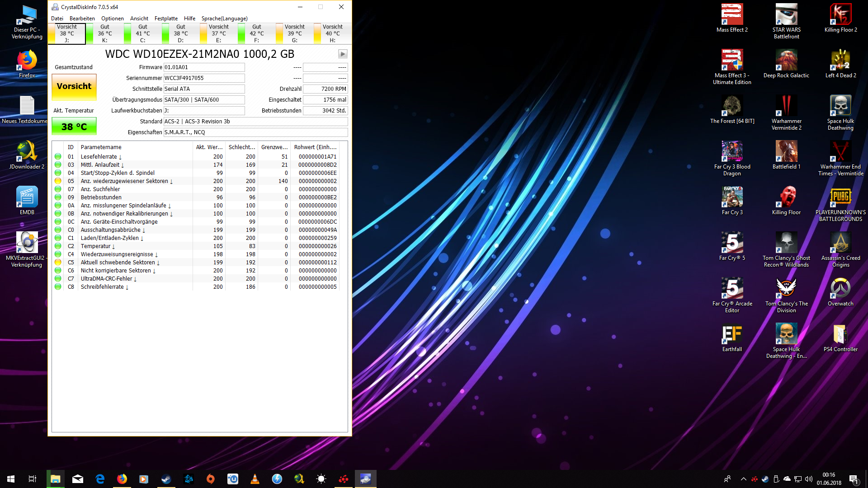Screen dimensions: 868x488
Task: Select disk C: Gut 41 °C tab
Action: [x=143, y=33]
